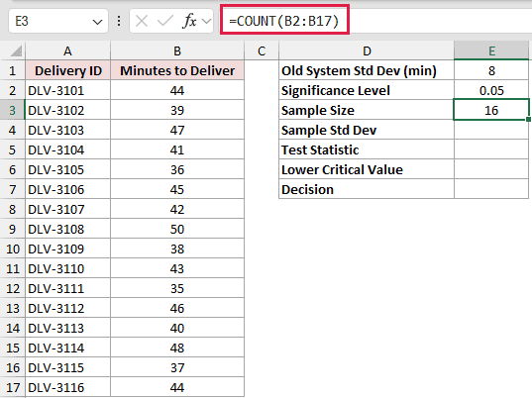Click the minutes value 40 for DLV-3113
532x398 pixels.
click(x=177, y=328)
